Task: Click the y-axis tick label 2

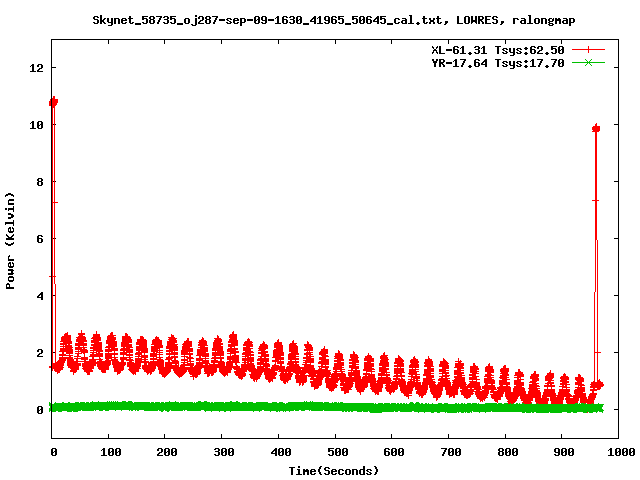Action: coord(40,353)
